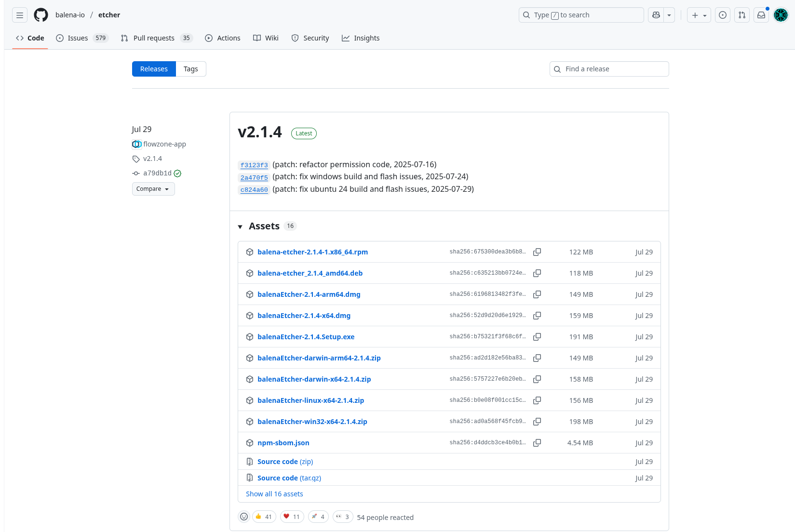Collapse the Assets section
Image resolution: width=795 pixels, height=532 pixels.
coord(240,226)
